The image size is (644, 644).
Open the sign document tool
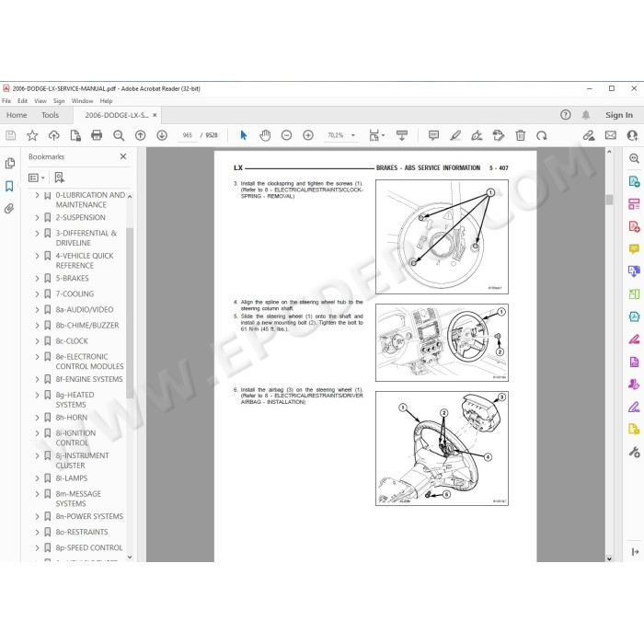click(x=477, y=135)
